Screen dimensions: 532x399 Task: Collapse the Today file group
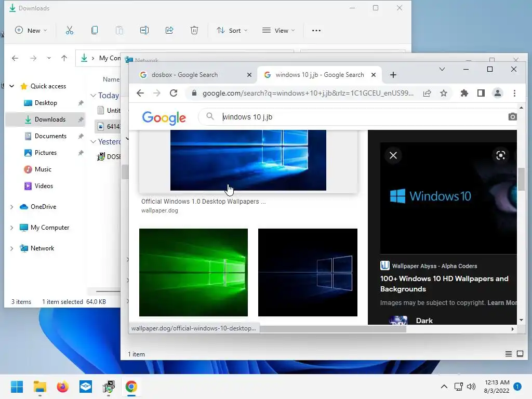94,96
